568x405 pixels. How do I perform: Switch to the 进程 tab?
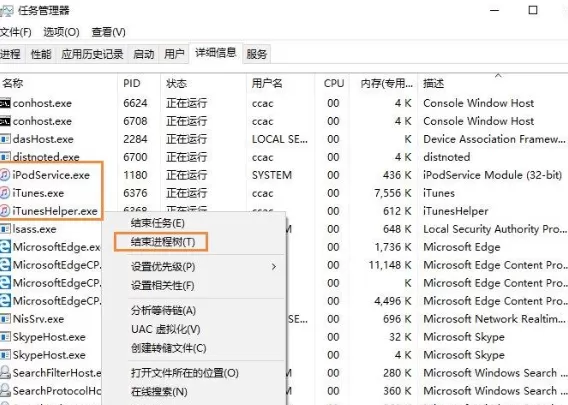tap(11, 54)
